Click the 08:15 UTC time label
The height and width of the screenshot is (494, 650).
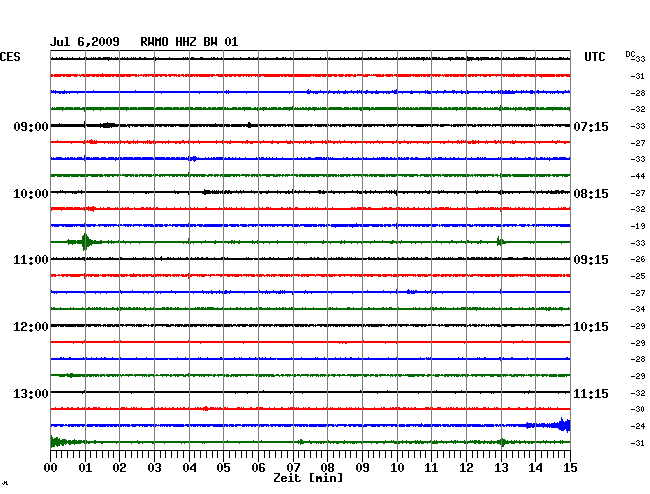[x=591, y=194]
